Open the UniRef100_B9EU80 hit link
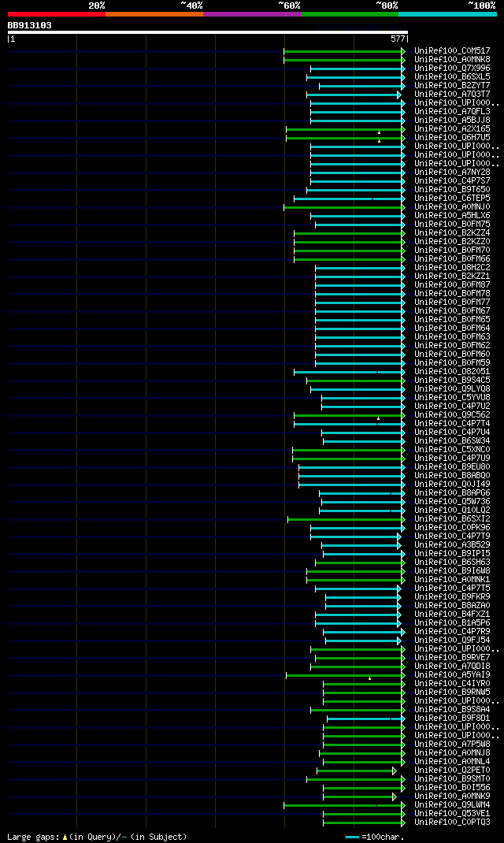The width and height of the screenshot is (504, 843). [x=452, y=467]
